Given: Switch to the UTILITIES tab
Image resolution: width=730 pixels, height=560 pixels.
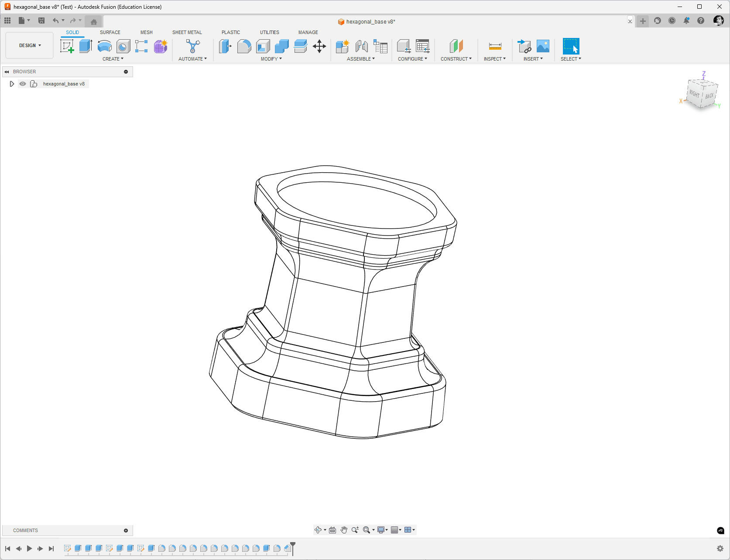Looking at the screenshot, I should pyautogui.click(x=270, y=32).
